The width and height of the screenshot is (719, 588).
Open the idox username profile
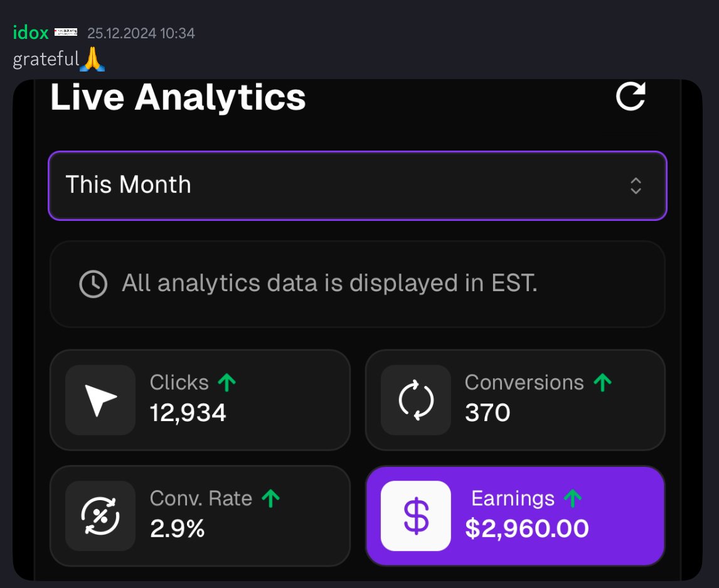pyautogui.click(x=31, y=33)
